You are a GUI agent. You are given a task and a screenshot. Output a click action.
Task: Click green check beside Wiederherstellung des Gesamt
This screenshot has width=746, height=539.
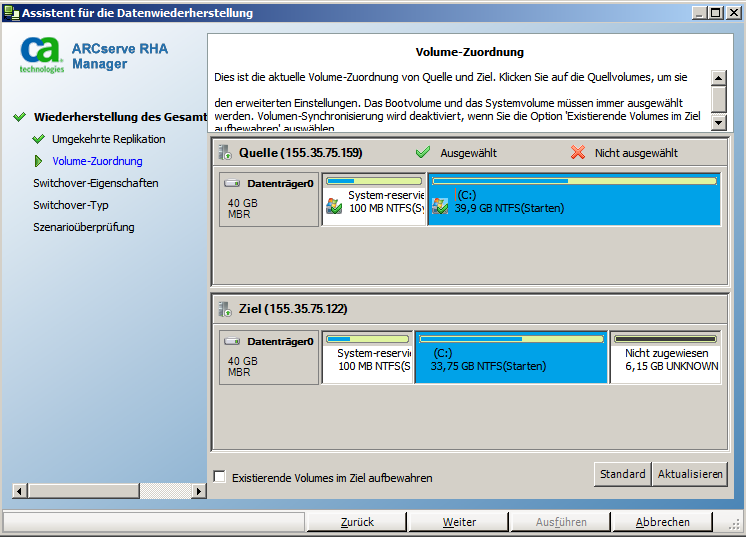point(20,117)
